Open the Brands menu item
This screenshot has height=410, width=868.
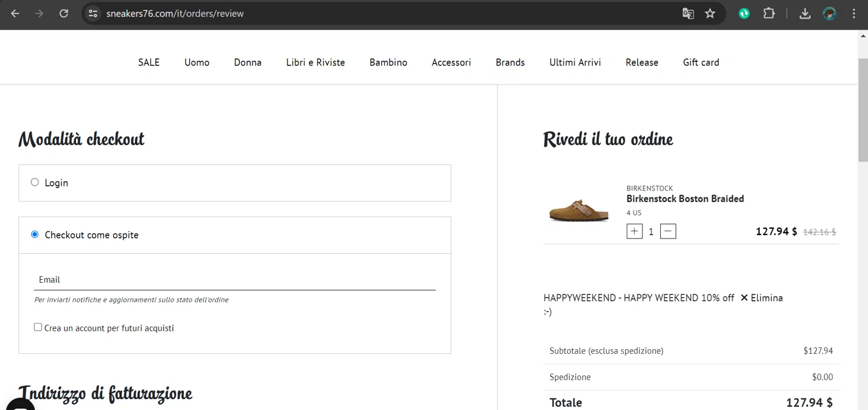pos(510,62)
